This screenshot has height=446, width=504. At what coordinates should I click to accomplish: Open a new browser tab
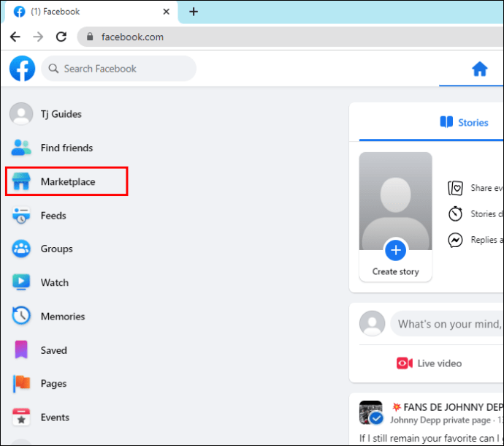(x=194, y=12)
